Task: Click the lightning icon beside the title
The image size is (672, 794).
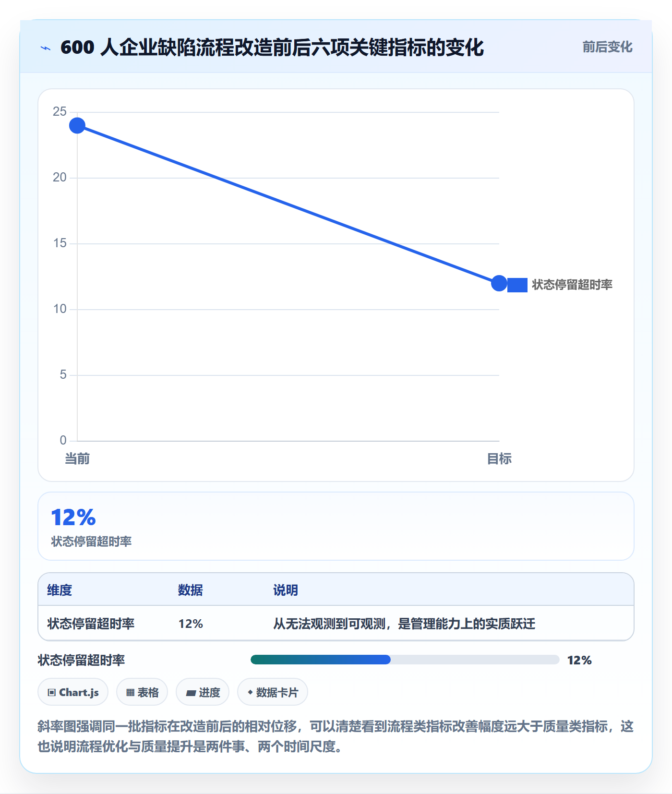Action: pos(46,48)
